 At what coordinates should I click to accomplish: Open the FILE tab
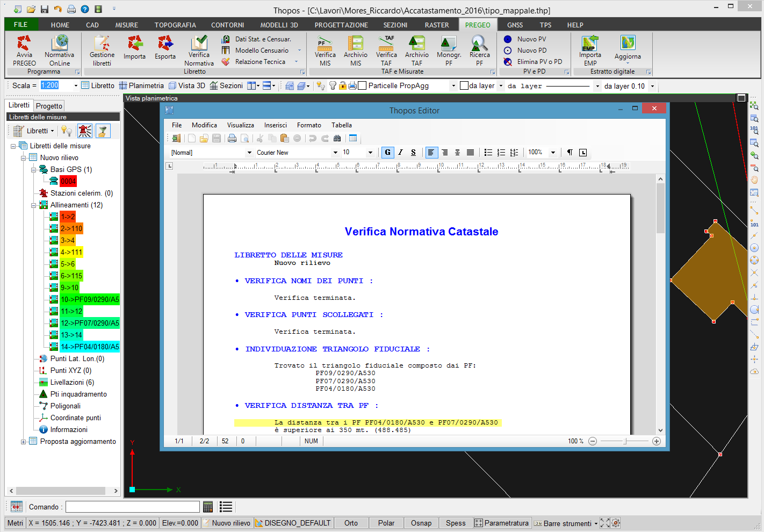coord(21,25)
